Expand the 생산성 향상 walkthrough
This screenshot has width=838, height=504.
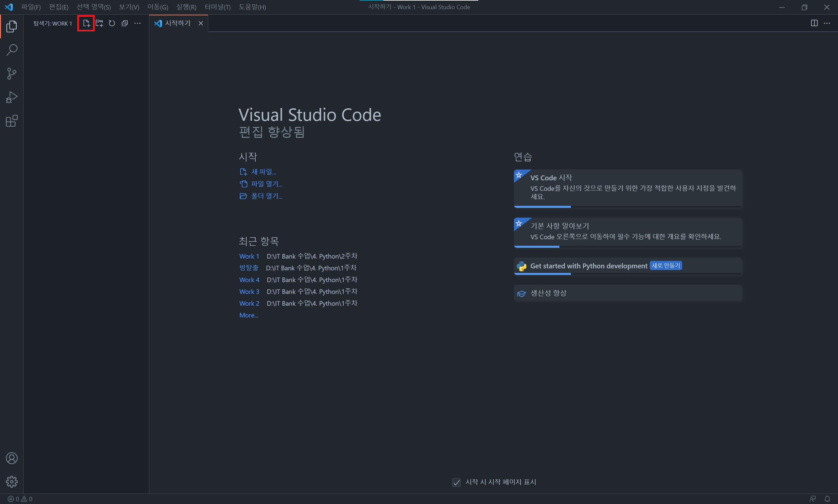tap(548, 293)
